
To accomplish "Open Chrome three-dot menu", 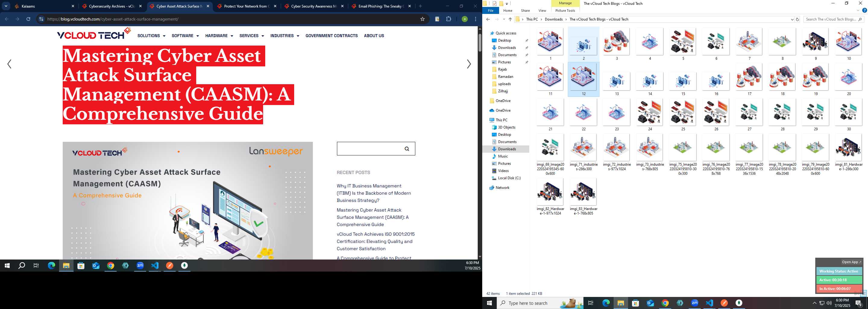I will (x=476, y=19).
